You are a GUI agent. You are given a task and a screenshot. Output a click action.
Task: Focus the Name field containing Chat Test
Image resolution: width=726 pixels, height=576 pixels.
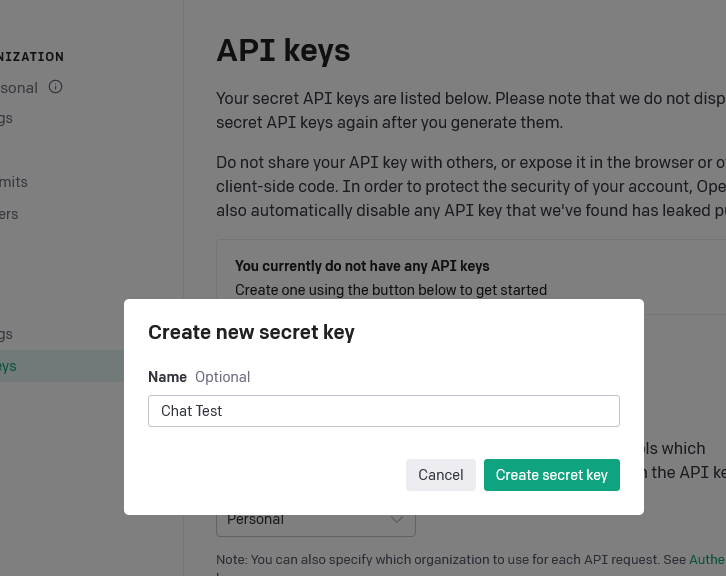click(384, 411)
